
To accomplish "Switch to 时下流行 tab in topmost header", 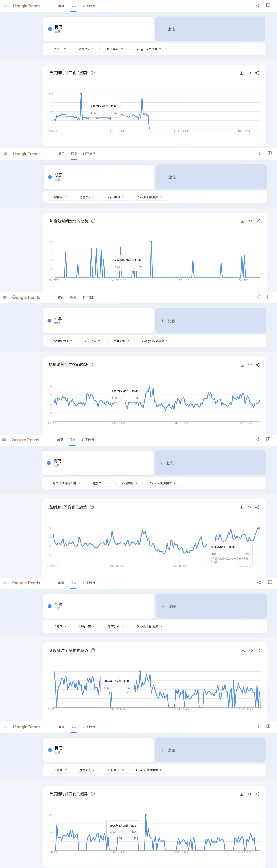I will pos(89,6).
